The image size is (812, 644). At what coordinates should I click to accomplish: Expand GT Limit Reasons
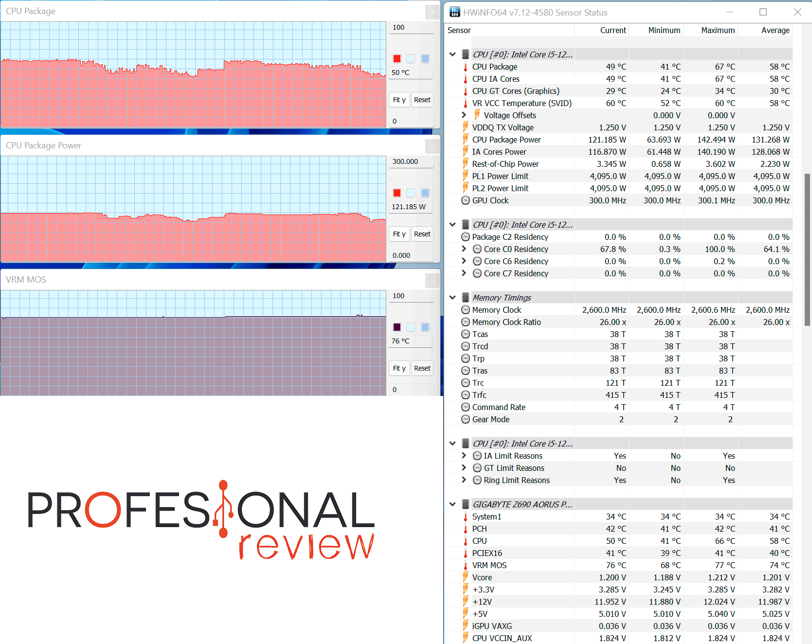pyautogui.click(x=464, y=468)
